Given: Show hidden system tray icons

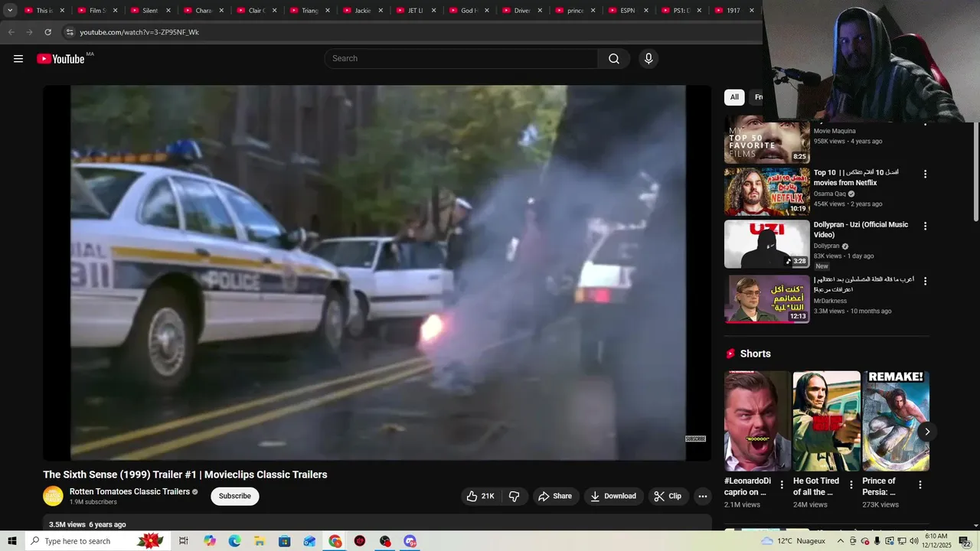Looking at the screenshot, I should coord(840,541).
